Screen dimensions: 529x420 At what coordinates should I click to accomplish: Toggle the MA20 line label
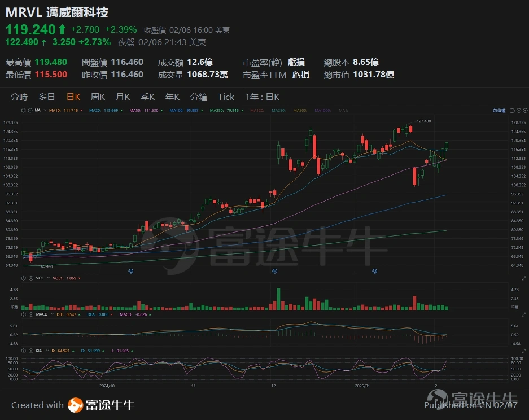(106, 110)
